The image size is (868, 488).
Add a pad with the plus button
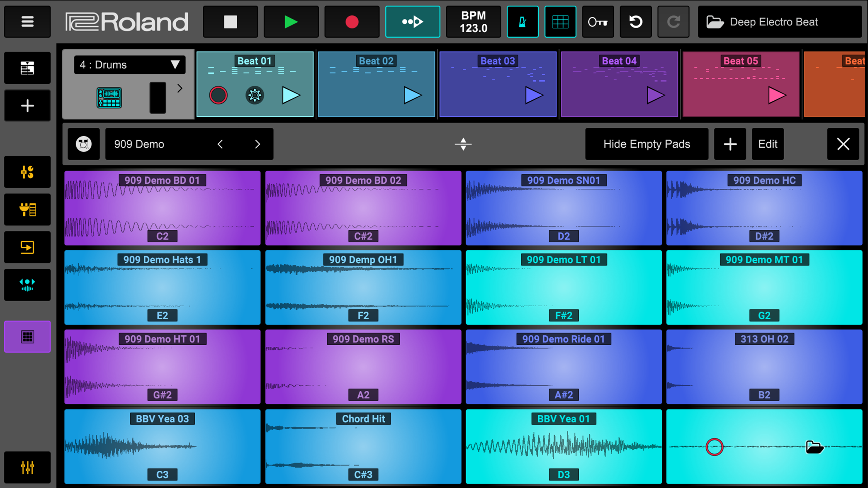coord(730,144)
